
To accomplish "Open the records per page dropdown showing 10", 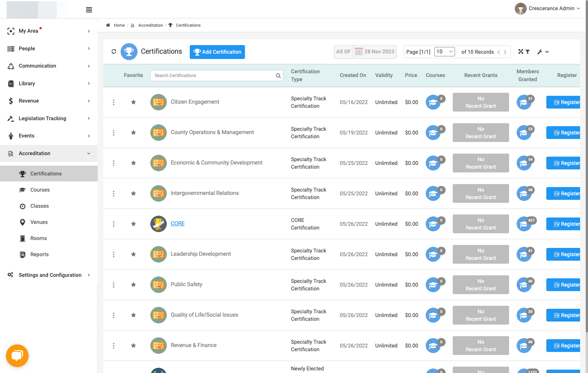I will (x=445, y=52).
